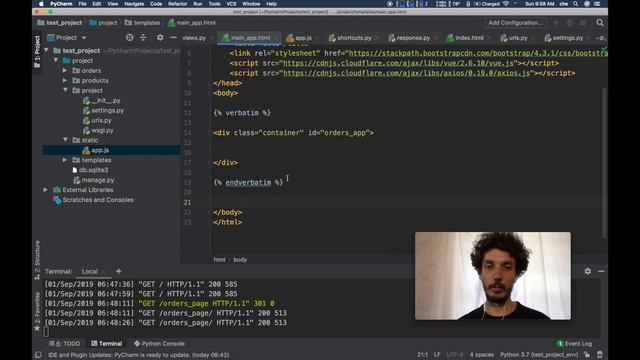Viewport: 640px width, 360px height.
Task: Click the templates breadcrumb in navigation bar
Action: 142,23
